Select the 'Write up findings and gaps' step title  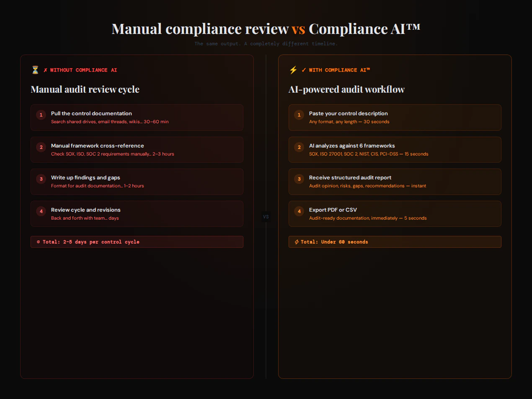click(85, 178)
